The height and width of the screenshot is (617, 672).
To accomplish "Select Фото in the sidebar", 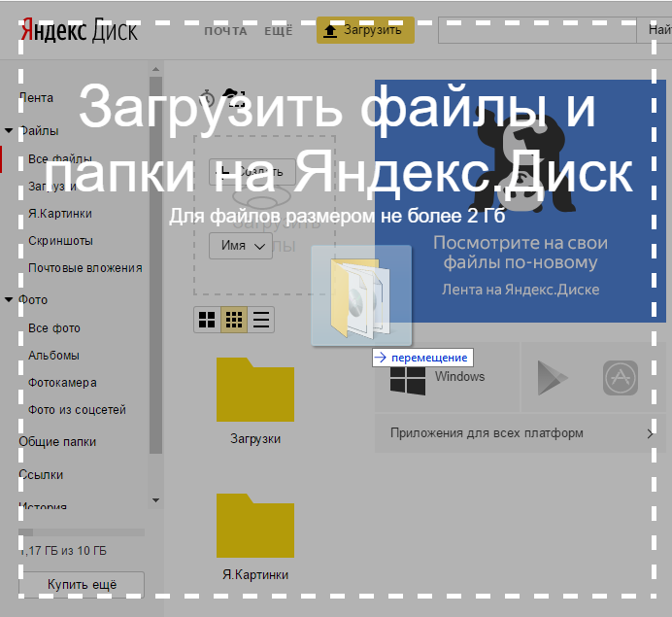I will pos(33,299).
